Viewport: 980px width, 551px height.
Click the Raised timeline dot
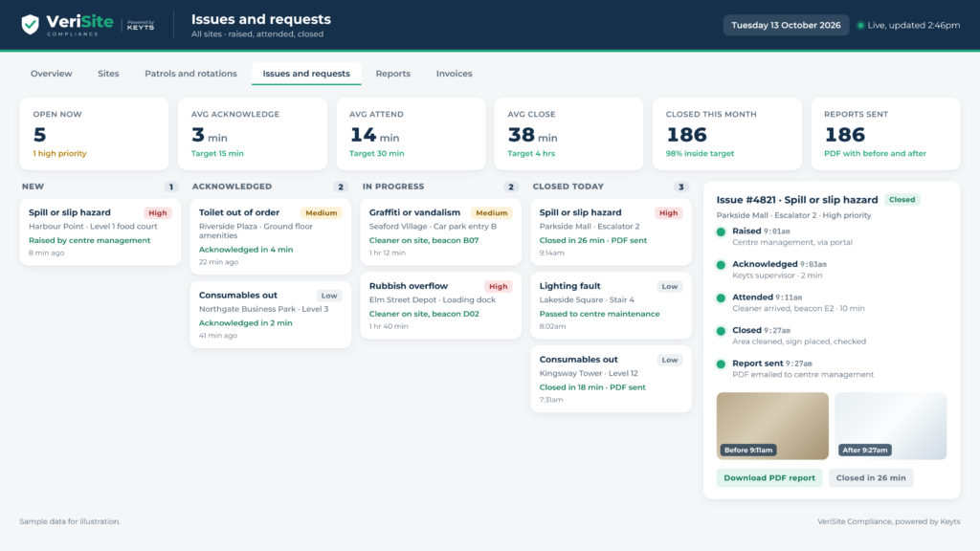[721, 231]
